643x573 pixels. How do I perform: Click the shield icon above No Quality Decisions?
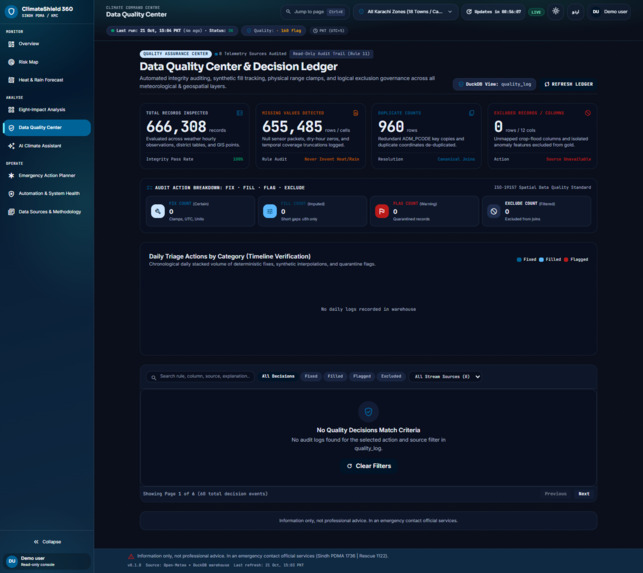[368, 412]
